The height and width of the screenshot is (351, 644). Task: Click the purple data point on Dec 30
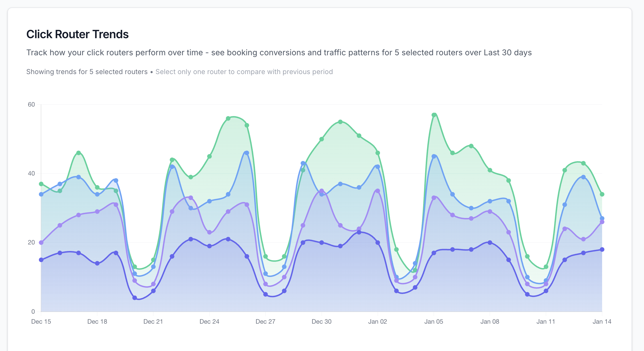pyautogui.click(x=321, y=191)
